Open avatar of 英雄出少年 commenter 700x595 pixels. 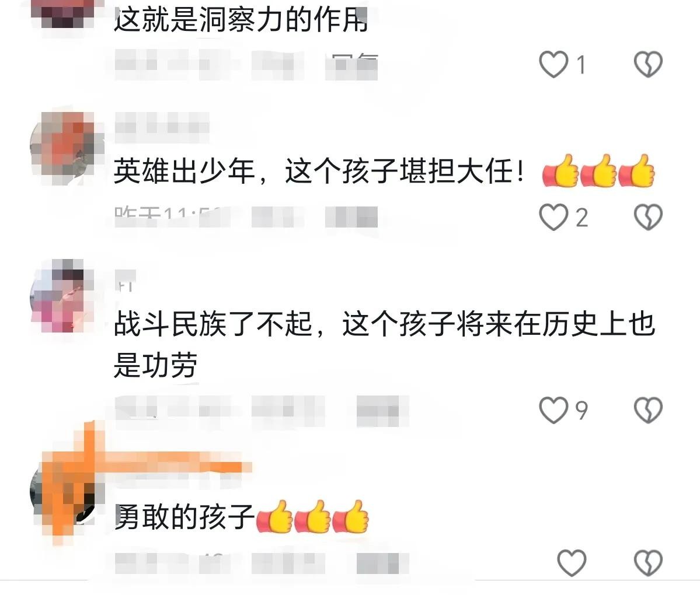point(66,148)
